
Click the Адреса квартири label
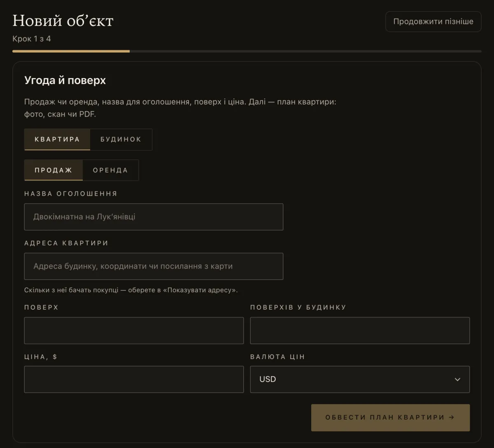[x=66, y=243]
